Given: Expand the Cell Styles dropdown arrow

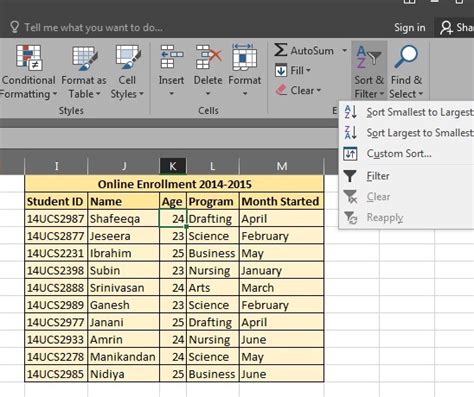Looking at the screenshot, I should 141,94.
